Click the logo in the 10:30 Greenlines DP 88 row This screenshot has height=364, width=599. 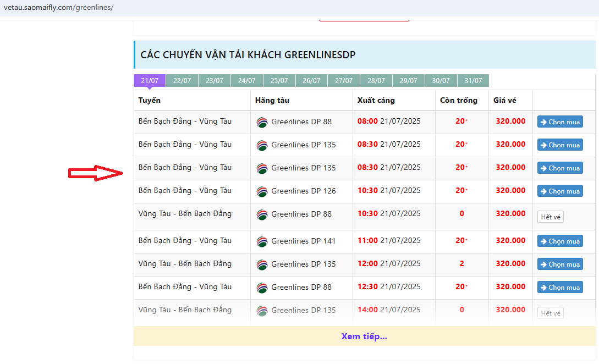coord(262,214)
